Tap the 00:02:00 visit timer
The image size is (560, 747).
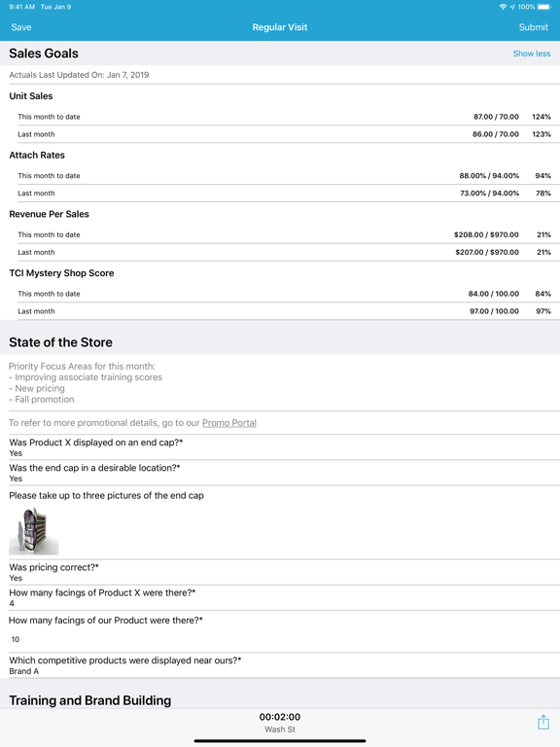point(280,717)
